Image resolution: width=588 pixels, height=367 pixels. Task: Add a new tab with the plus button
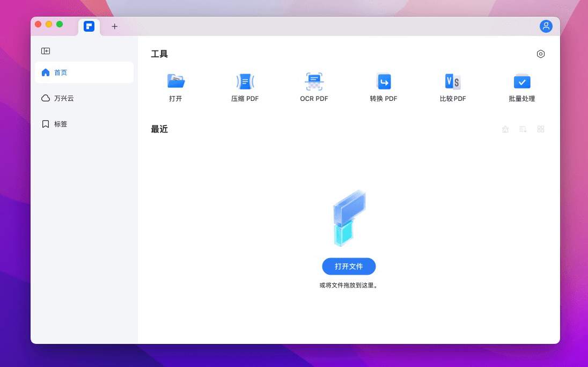[x=114, y=26]
